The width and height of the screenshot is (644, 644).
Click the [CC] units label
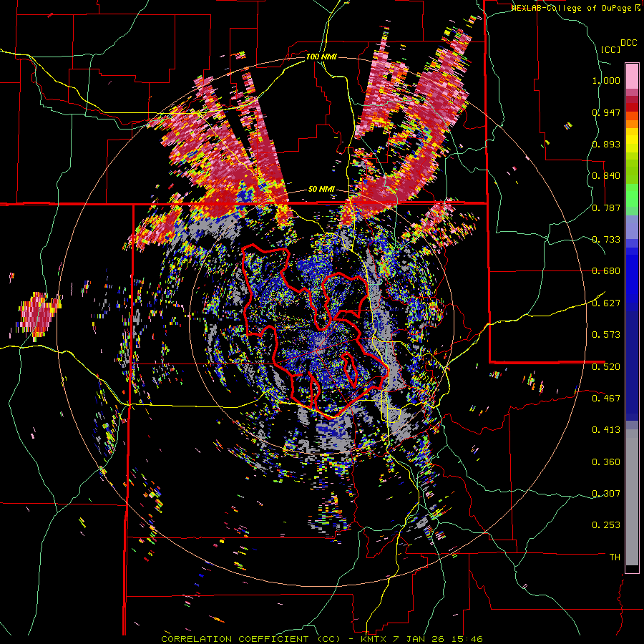610,49
